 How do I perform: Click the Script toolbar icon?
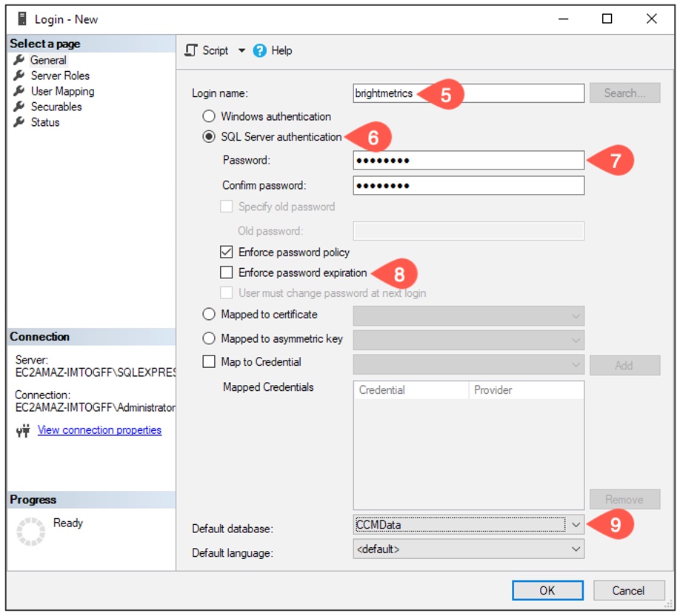tap(191, 50)
